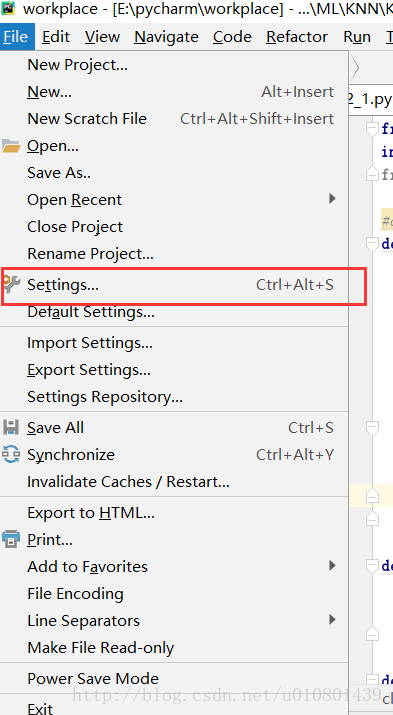Open the Navigate menu
Image resolution: width=393 pixels, height=715 pixels.
[x=166, y=36]
